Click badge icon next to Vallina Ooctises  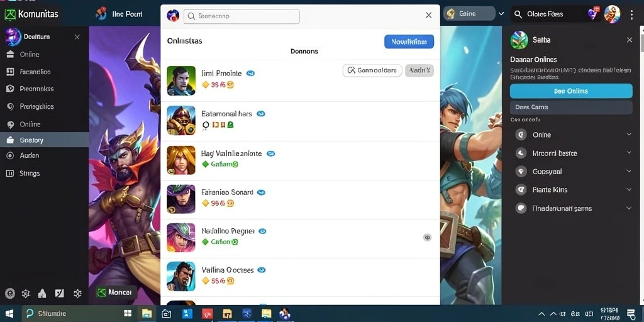click(262, 270)
